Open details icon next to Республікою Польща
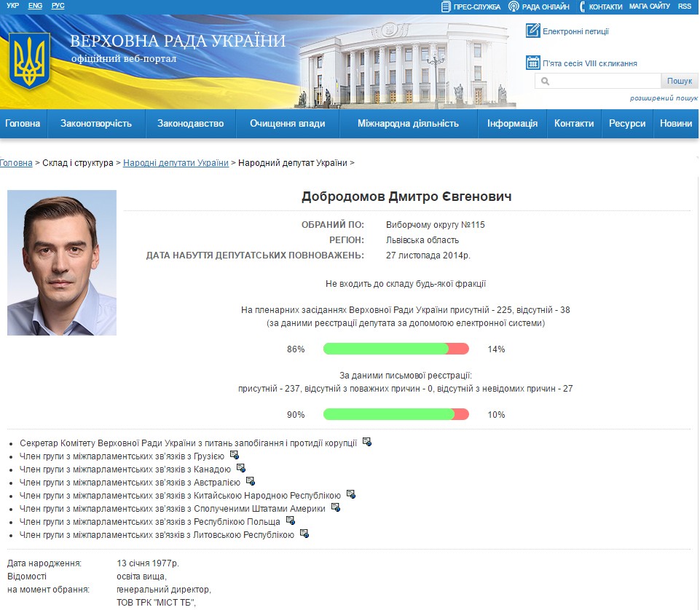Image resolution: width=700 pixels, height=610 pixels. 290,520
